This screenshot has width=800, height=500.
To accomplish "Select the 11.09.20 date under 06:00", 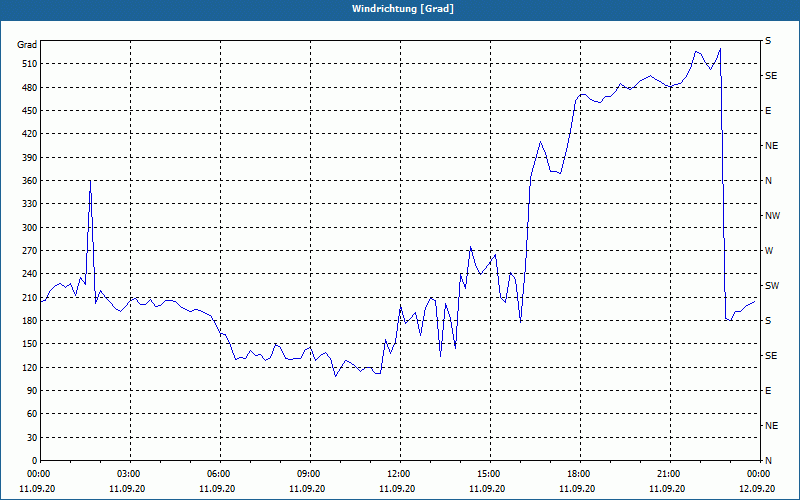I will [217, 488].
